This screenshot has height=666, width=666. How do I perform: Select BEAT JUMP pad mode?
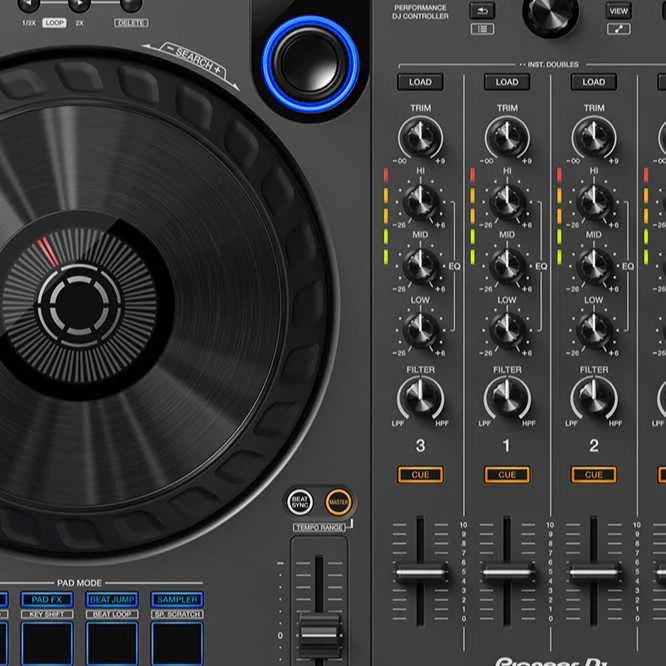click(x=112, y=600)
